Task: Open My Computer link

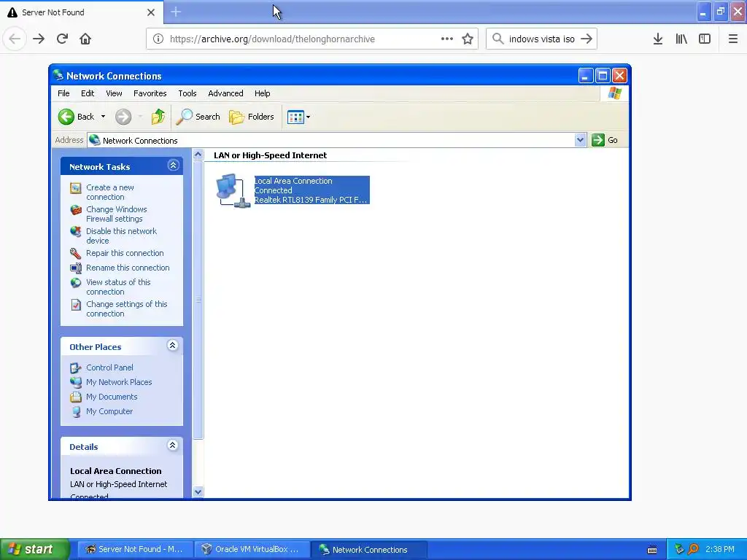Action: tap(109, 411)
